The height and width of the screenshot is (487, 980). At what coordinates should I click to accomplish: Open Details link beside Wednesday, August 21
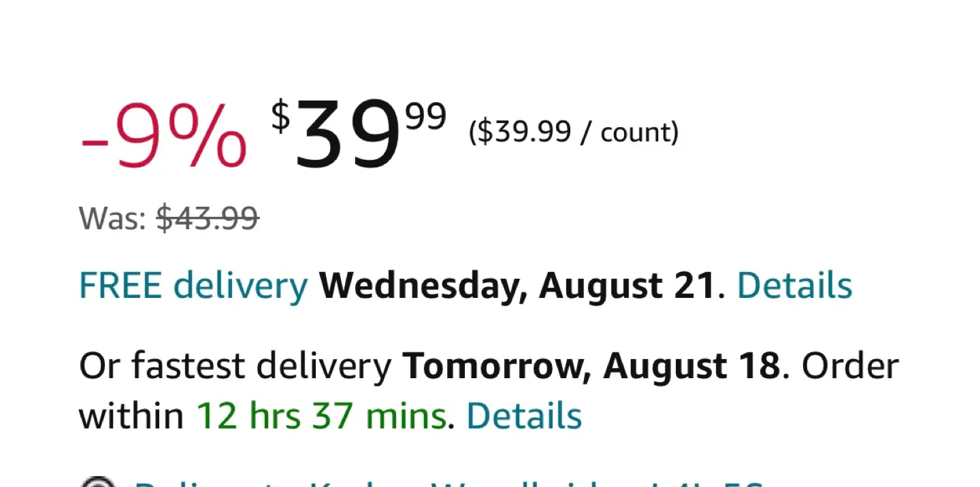(794, 286)
